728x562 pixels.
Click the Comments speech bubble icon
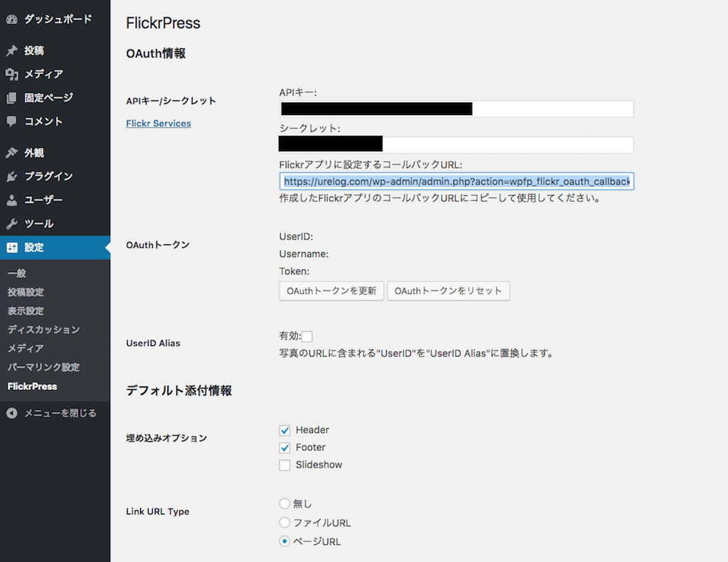click(x=11, y=121)
